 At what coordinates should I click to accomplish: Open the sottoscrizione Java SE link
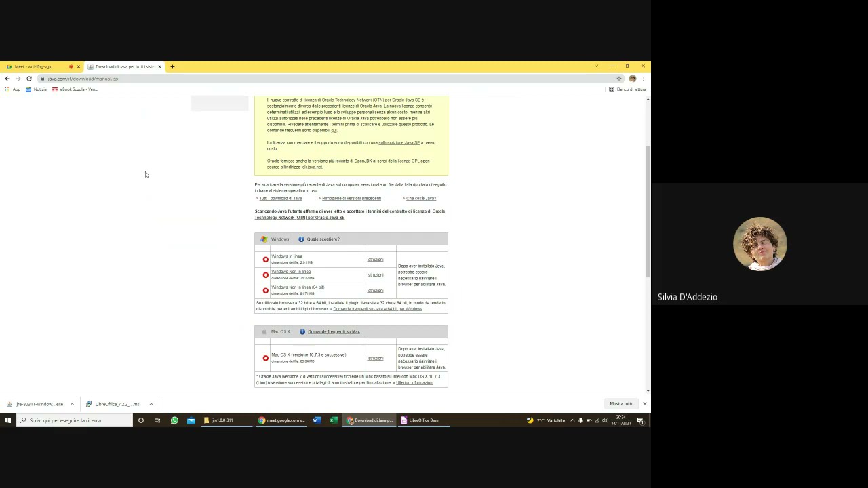click(x=399, y=143)
